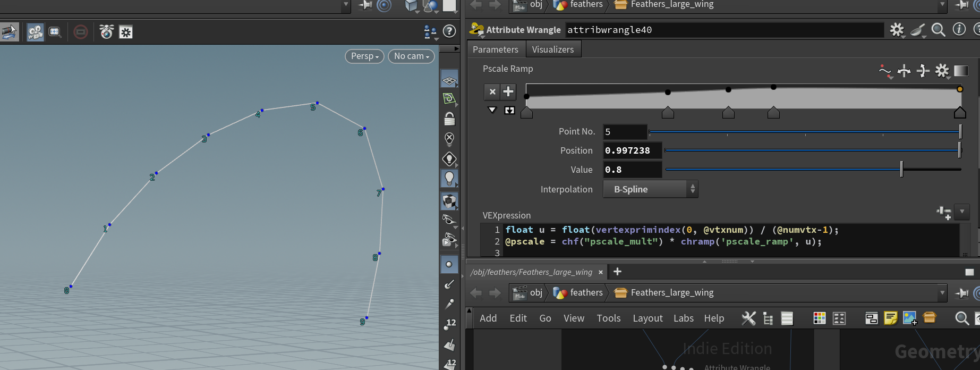Add a background image in network editor
980x370 pixels.
(x=909, y=318)
